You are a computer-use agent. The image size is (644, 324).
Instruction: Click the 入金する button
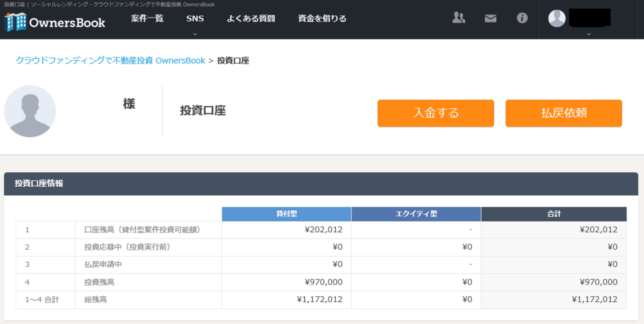point(436,113)
